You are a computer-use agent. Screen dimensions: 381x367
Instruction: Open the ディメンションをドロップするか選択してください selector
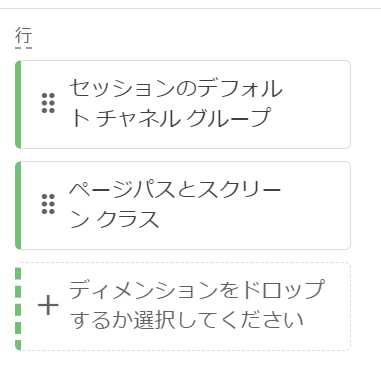click(x=183, y=306)
